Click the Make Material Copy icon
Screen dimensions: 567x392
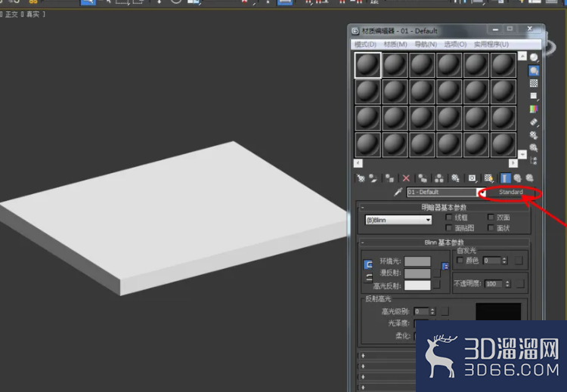click(x=423, y=178)
